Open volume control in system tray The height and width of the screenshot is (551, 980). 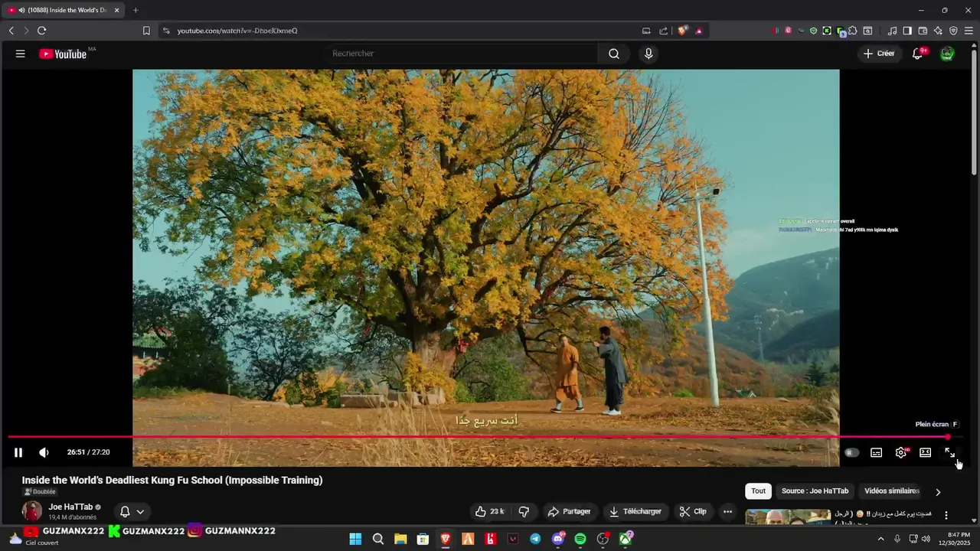point(926,539)
